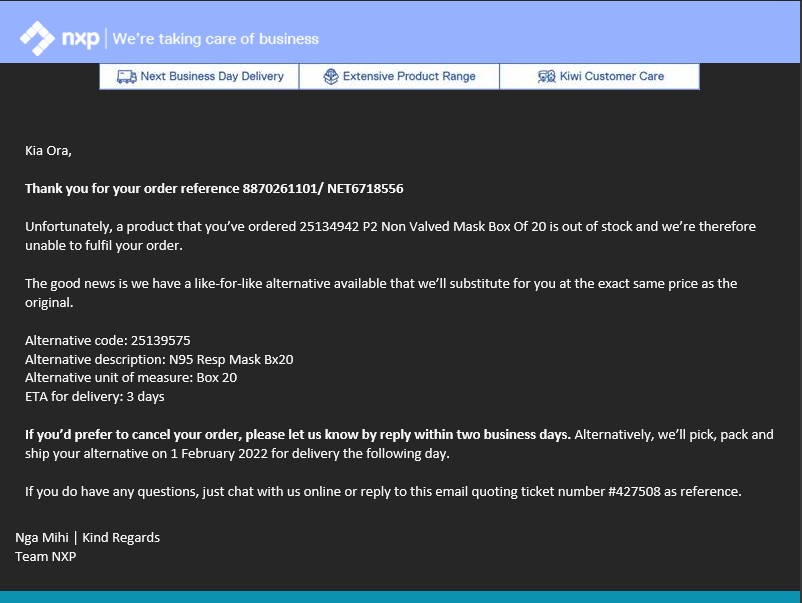Click the order reference 8870261101 line
Viewport: 802px width, 603px height.
tap(214, 188)
